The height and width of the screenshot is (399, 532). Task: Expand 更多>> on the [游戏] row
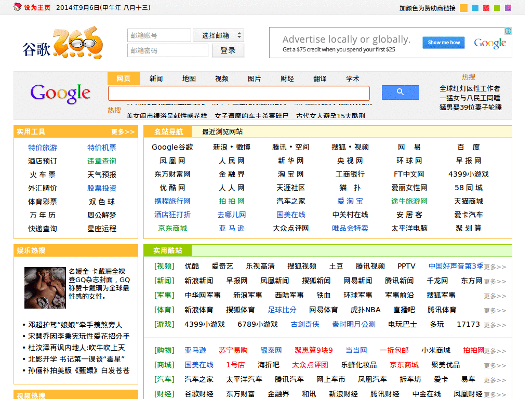pos(495,325)
